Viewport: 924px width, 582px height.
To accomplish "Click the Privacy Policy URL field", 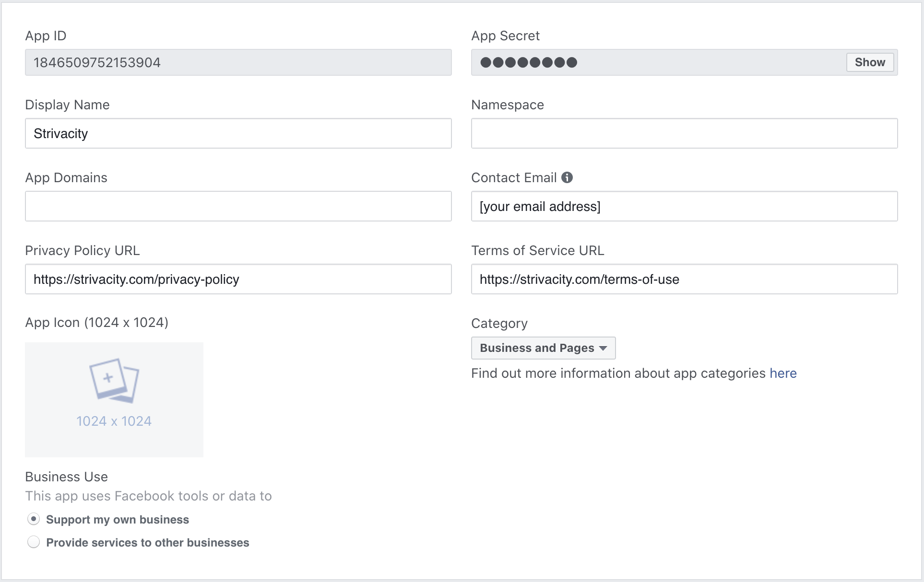I will (x=238, y=279).
